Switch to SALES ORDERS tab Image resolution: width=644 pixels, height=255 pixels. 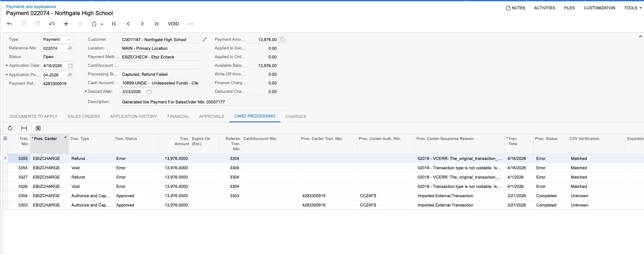[84, 116]
